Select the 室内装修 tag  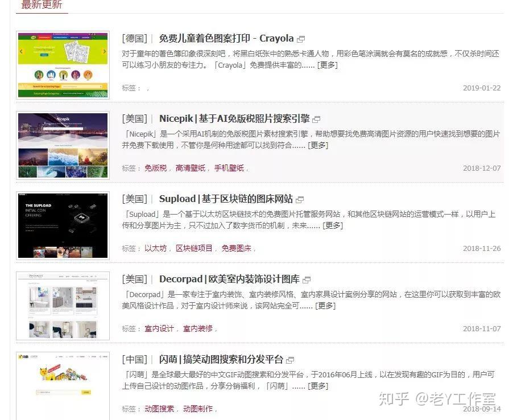pyautogui.click(x=198, y=328)
